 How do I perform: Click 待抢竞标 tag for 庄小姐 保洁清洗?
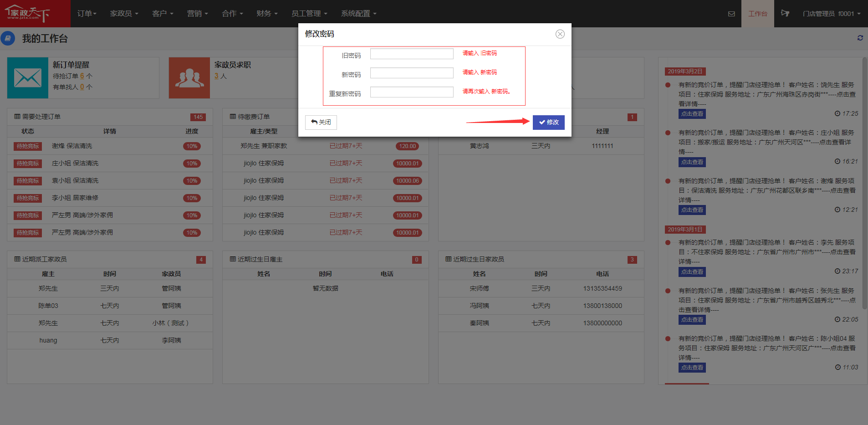(28, 164)
